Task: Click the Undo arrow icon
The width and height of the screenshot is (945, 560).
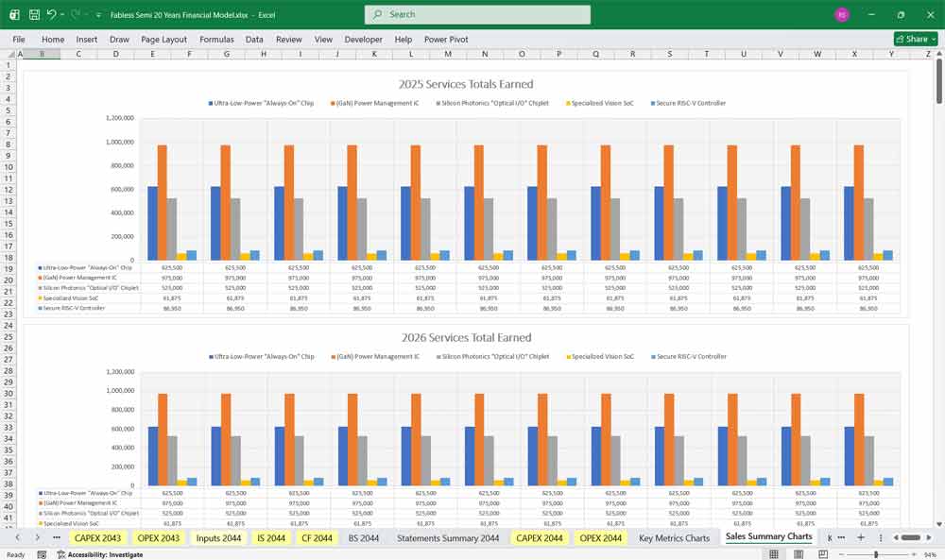Action: tap(52, 15)
